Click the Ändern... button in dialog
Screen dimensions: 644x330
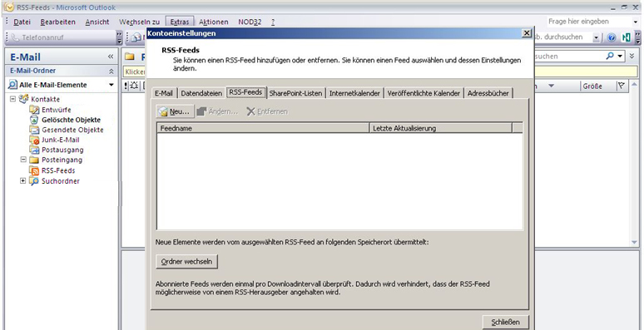point(217,111)
